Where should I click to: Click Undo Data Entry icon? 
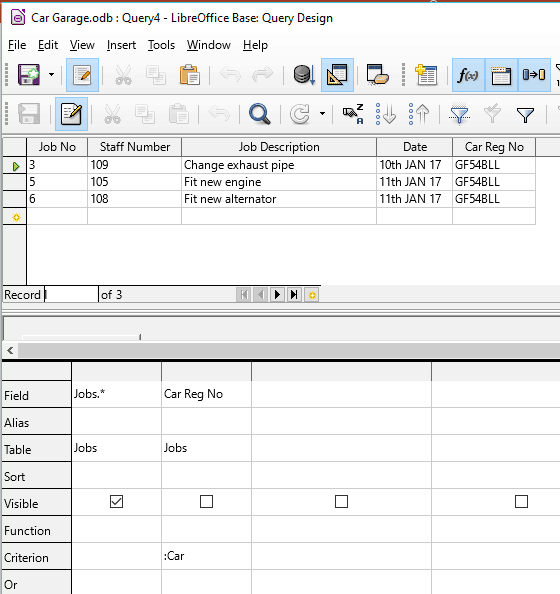(219, 114)
